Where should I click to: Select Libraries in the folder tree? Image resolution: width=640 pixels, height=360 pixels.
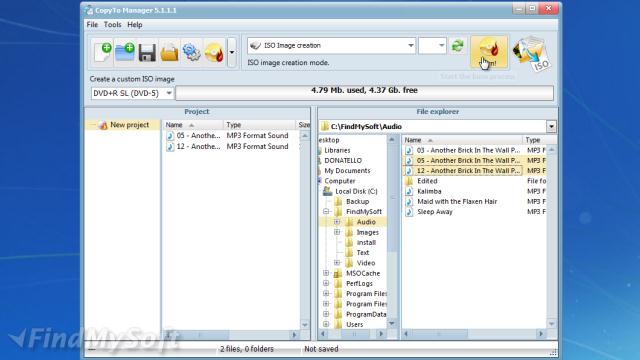[x=337, y=150]
